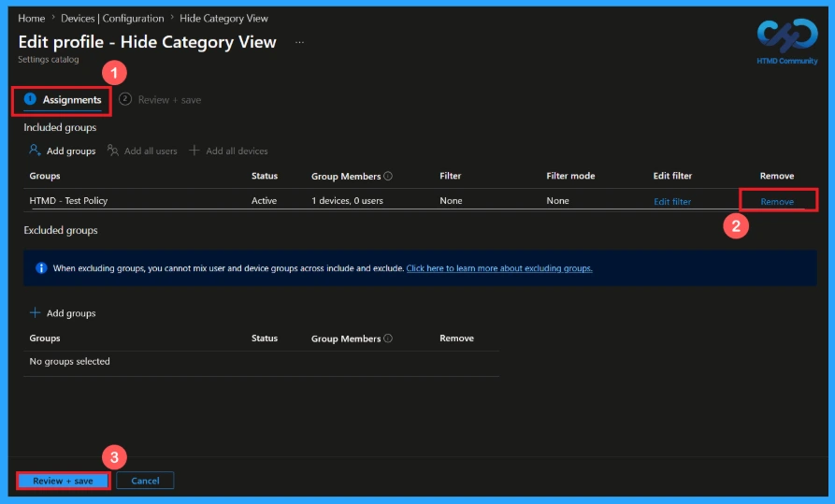The height and width of the screenshot is (504, 835).
Task: Remove the HTMD - Test Policy group
Action: pyautogui.click(x=777, y=201)
